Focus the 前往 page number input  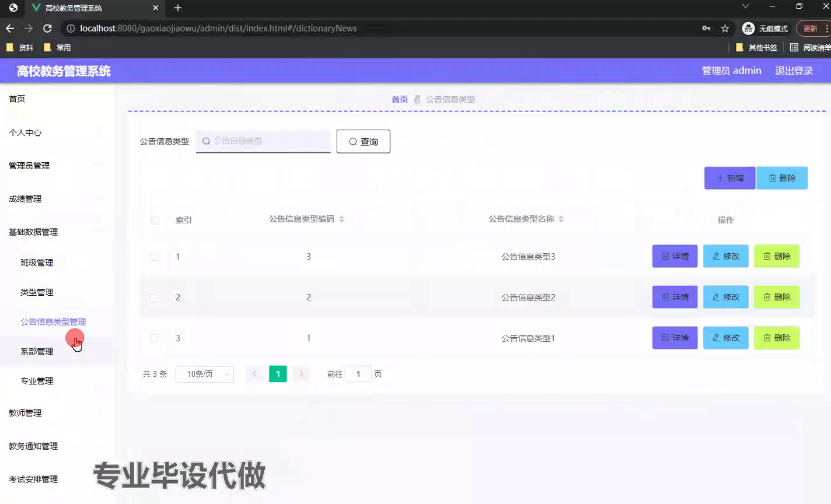(358, 374)
